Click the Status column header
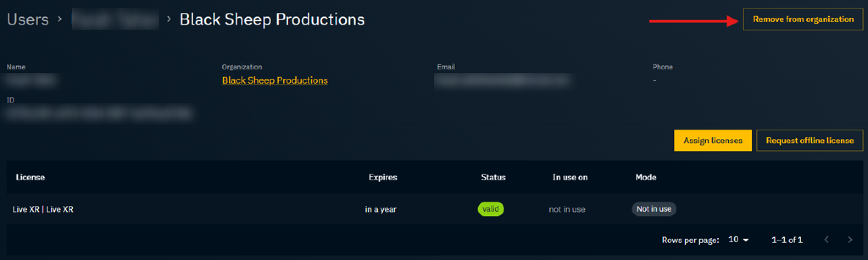The height and width of the screenshot is (260, 868). [x=493, y=177]
